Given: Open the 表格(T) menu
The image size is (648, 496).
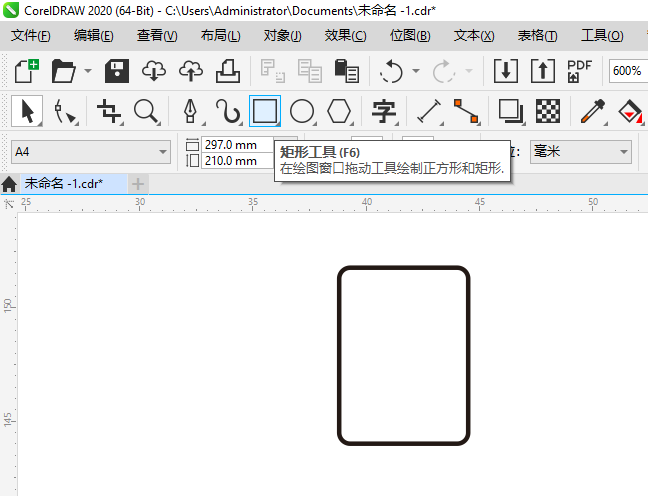Looking at the screenshot, I should tap(538, 36).
